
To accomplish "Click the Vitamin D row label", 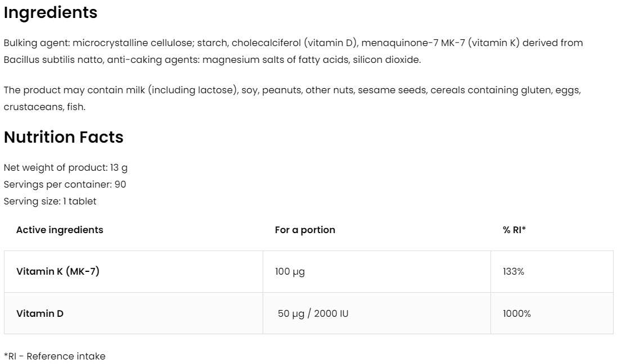I will pyautogui.click(x=40, y=313).
